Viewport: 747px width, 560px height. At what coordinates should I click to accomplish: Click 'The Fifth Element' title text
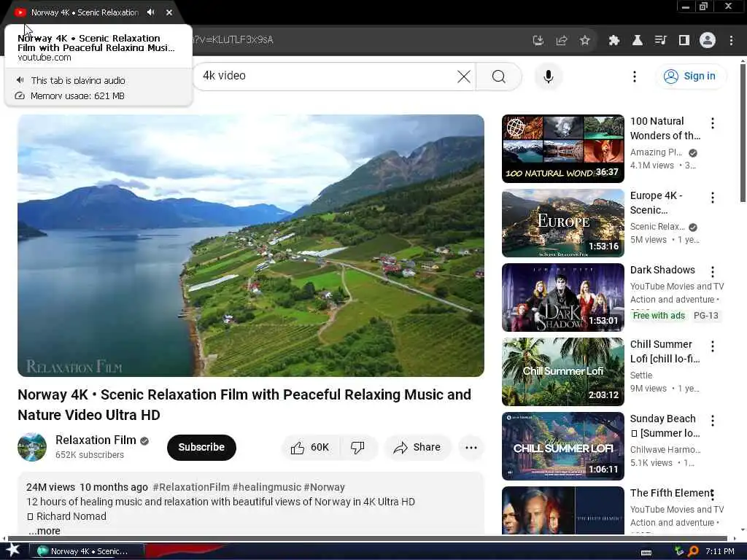(x=671, y=493)
